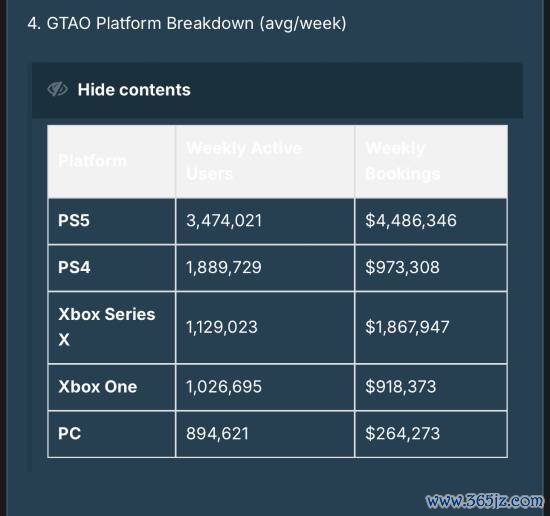This screenshot has width=550, height=516.
Task: Click the Xbox Series X label
Action: coord(107,327)
